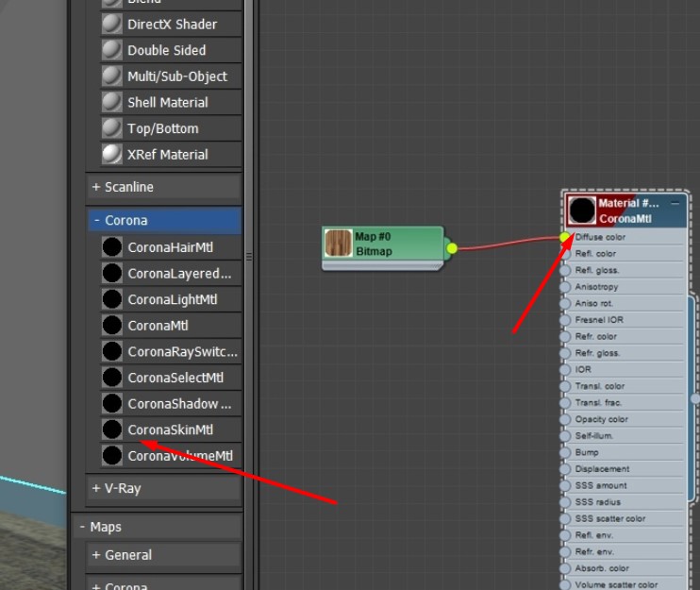Select CoronaLightMtl text in the list
This screenshot has width=700, height=590.
click(173, 299)
